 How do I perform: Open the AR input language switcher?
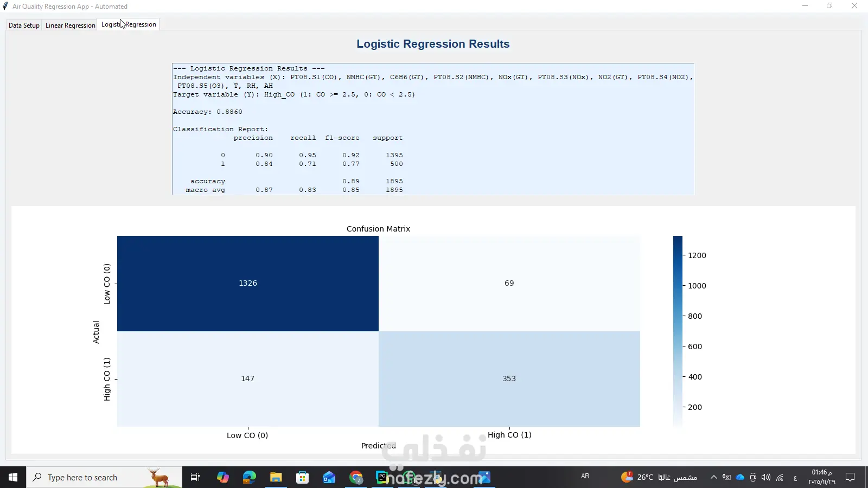point(585,476)
